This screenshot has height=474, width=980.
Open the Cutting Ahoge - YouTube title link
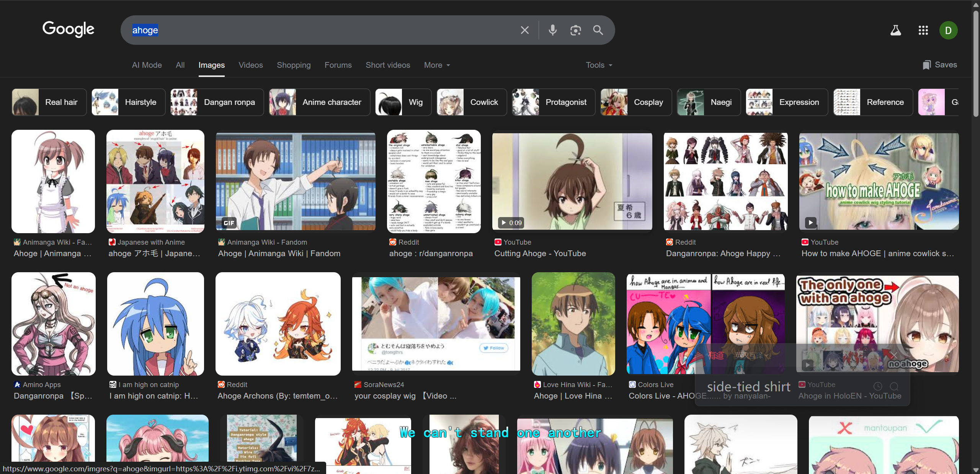(540, 253)
